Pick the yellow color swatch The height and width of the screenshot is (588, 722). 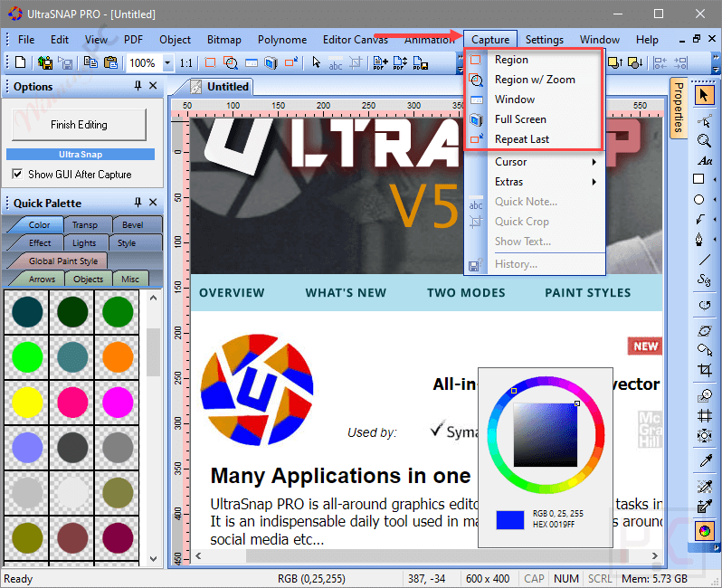pos(27,403)
